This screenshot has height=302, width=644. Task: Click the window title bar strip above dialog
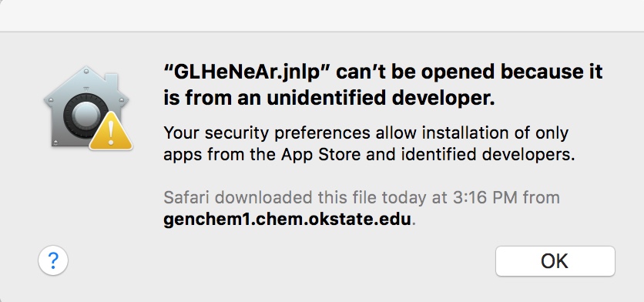tap(322, 15)
